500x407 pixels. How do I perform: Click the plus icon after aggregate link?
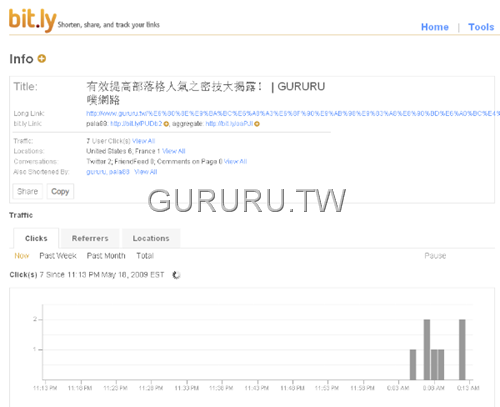tap(257, 124)
